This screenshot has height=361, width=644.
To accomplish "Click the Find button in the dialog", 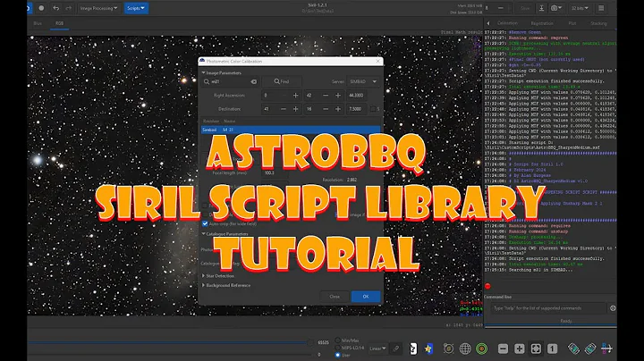I will [282, 81].
